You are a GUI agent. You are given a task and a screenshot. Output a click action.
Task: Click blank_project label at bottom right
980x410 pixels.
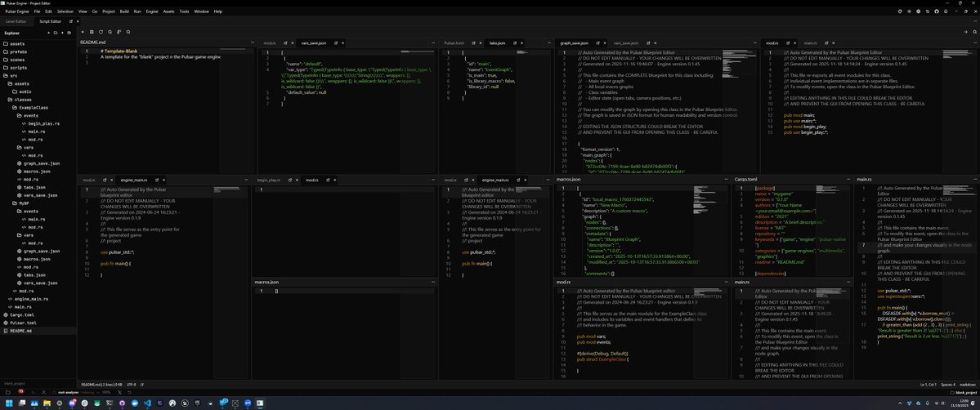(964, 393)
